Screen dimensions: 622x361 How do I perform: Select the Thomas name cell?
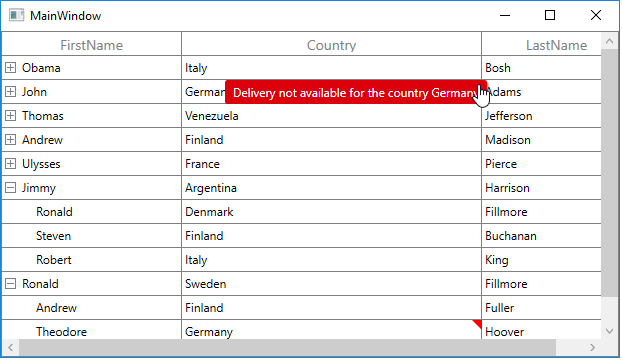(92, 116)
